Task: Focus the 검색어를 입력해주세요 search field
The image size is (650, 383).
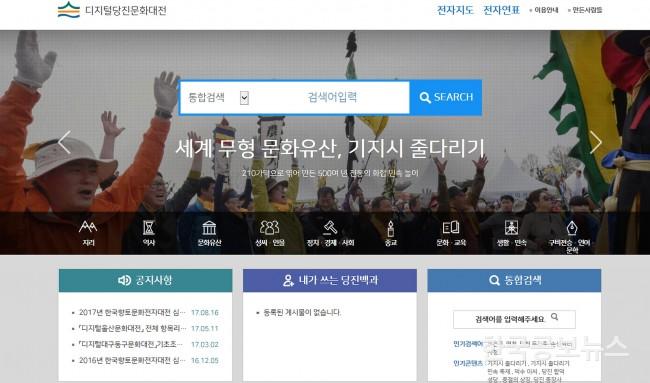Action: pyautogui.click(x=514, y=319)
